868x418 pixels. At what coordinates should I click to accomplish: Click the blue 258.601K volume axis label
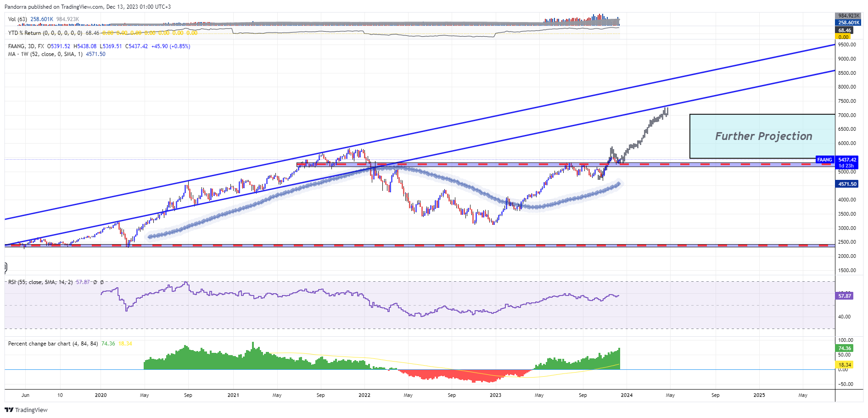[848, 22]
